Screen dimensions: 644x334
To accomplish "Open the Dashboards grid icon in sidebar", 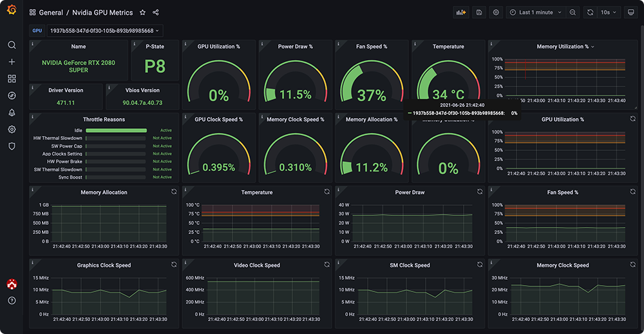I will (x=12, y=79).
